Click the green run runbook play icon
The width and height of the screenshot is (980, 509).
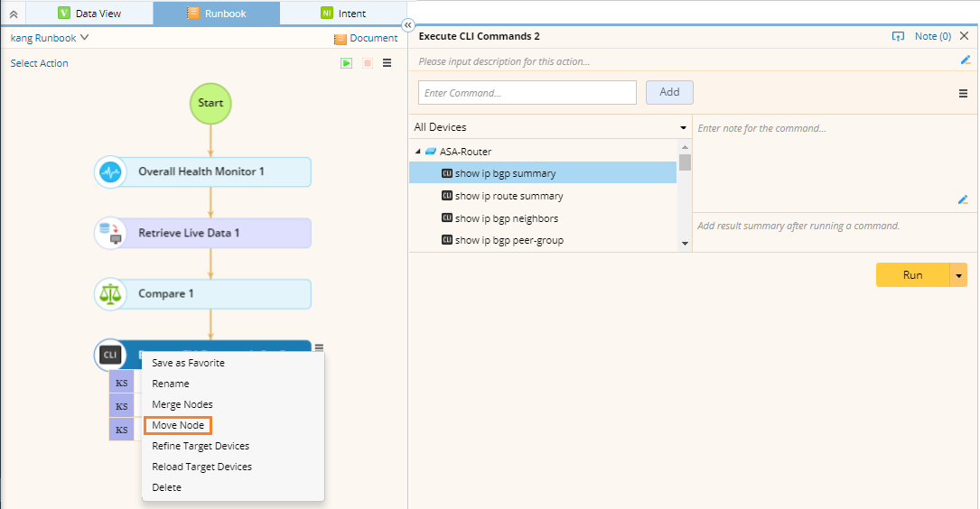coord(346,63)
